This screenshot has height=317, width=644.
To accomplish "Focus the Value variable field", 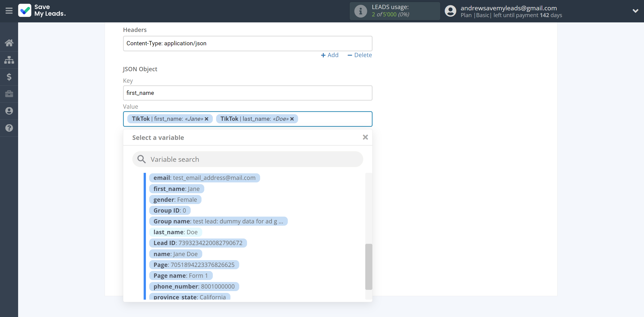I will tap(248, 119).
